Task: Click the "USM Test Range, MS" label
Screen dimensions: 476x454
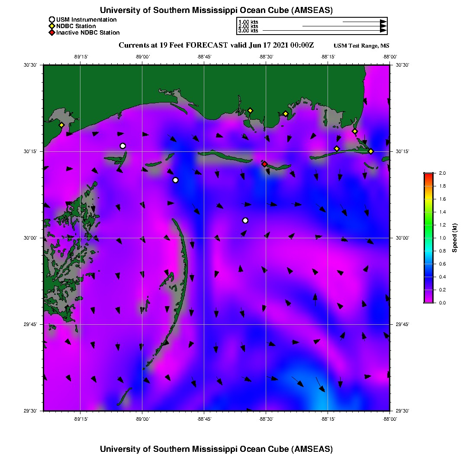Action: [x=361, y=46]
